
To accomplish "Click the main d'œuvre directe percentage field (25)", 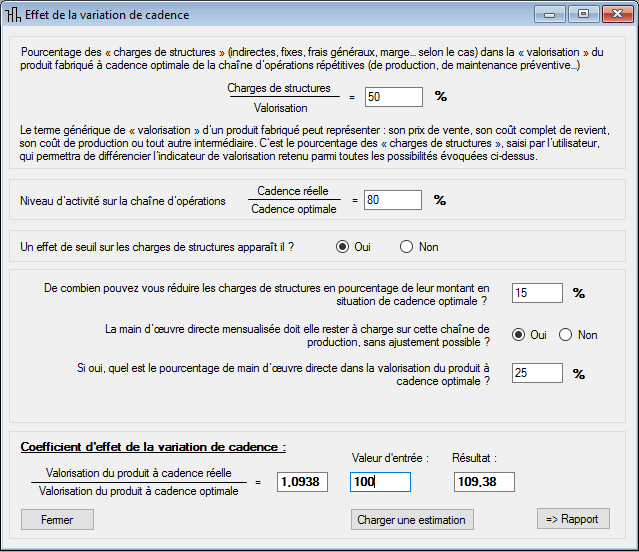I will pos(537,373).
